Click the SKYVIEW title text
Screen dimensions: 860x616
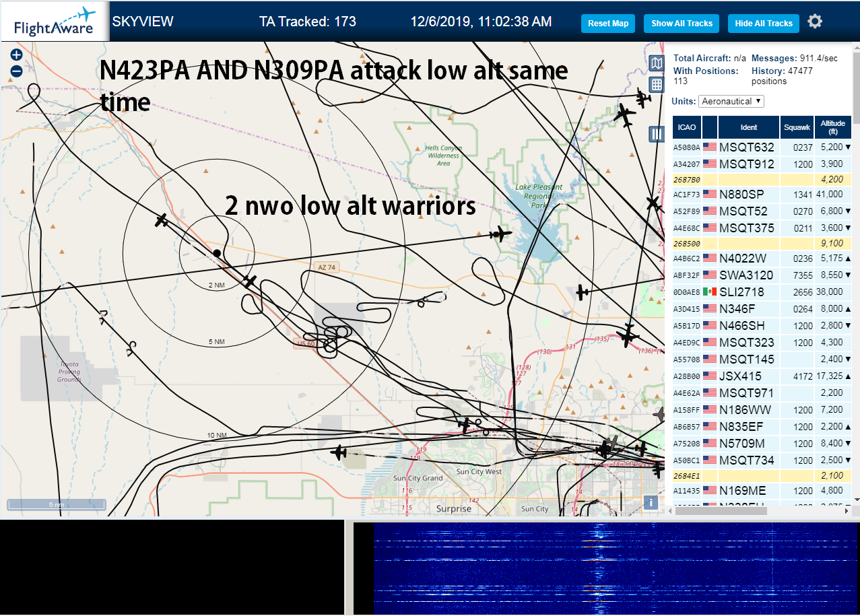pos(143,22)
